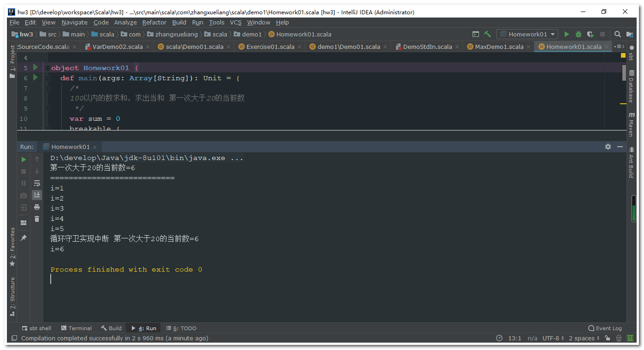Collapse the def main code fold
This screenshot has width=644, height=350.
pos(47,78)
